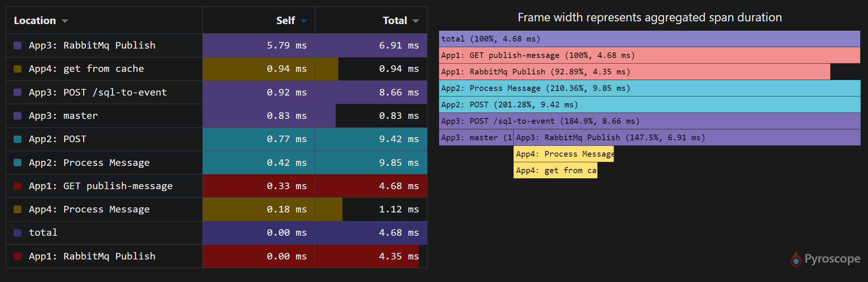
Task: Click the 9.85 ms total value in table
Action: pos(399,163)
